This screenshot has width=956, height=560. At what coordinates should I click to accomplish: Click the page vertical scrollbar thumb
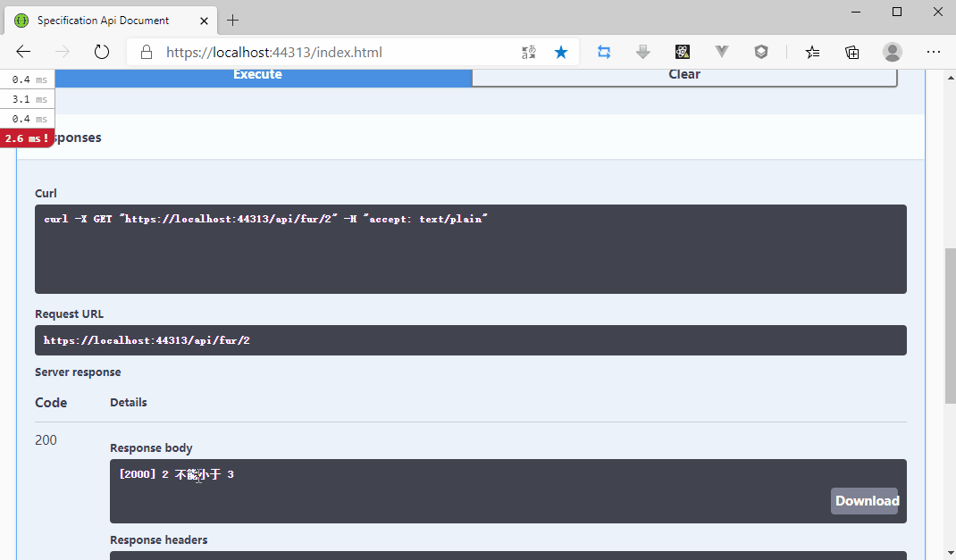(x=949, y=326)
